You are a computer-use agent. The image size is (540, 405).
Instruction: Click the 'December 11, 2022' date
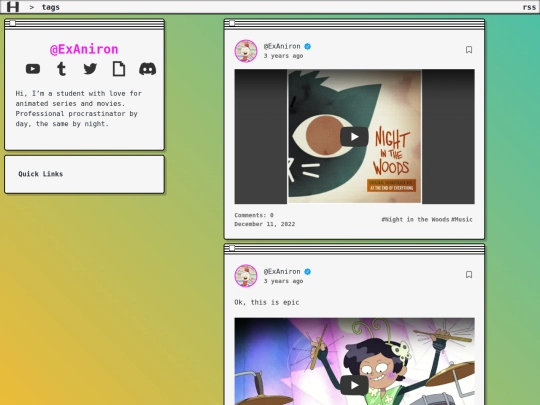point(264,224)
